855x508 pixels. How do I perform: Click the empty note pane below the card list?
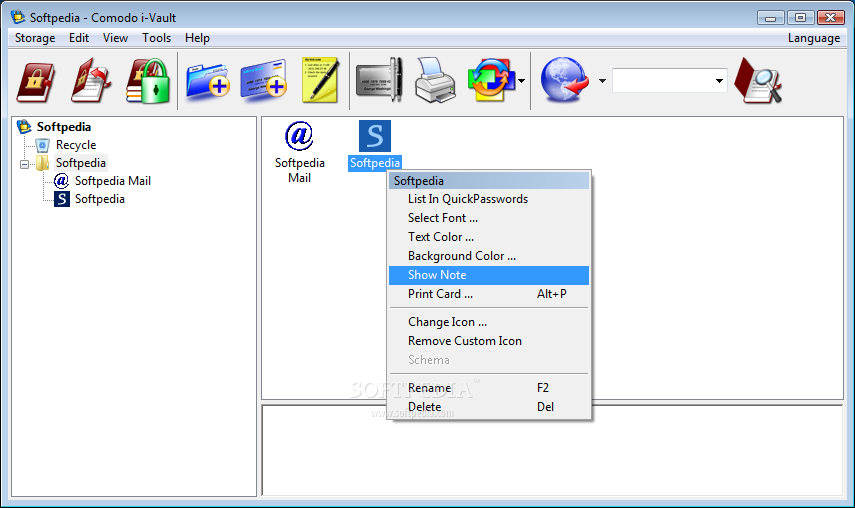pos(552,450)
